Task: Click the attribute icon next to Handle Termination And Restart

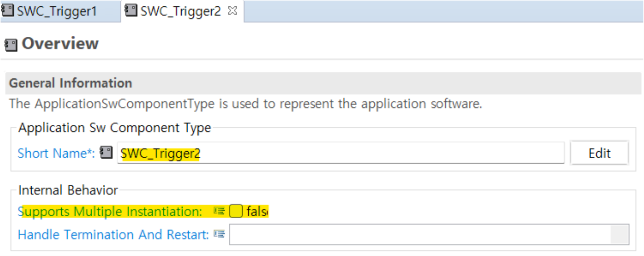Action: 219,234
